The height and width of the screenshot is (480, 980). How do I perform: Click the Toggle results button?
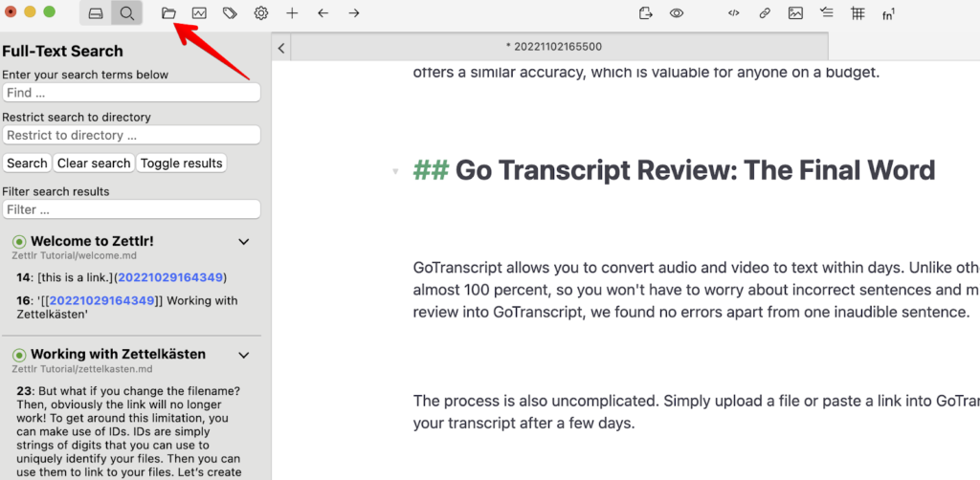coord(181,163)
